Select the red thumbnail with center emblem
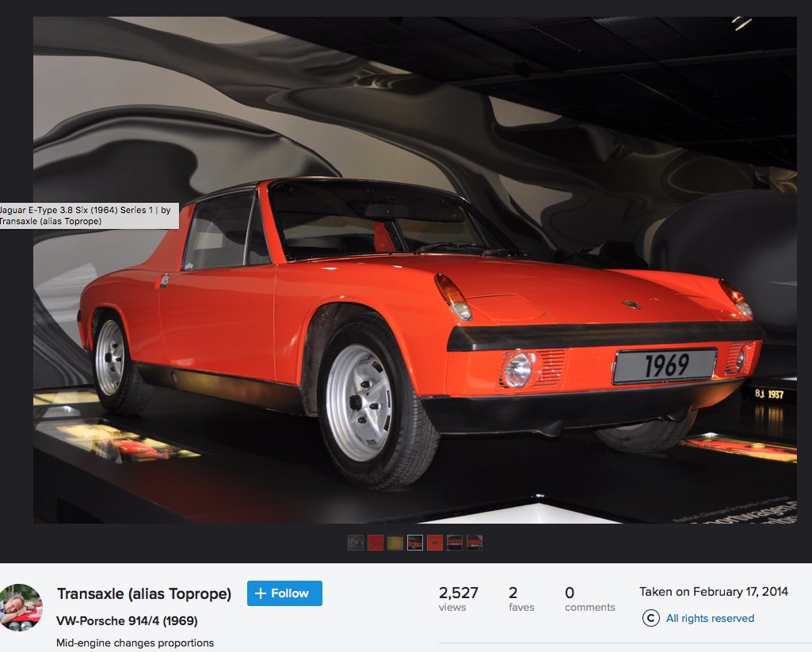Viewport: 812px width, 652px height. pos(434,542)
